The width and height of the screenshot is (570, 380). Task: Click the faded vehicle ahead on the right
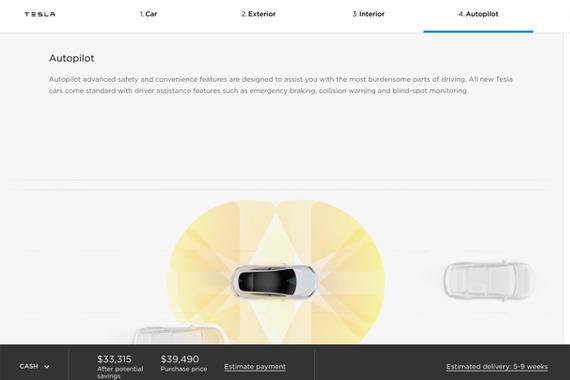point(489,280)
